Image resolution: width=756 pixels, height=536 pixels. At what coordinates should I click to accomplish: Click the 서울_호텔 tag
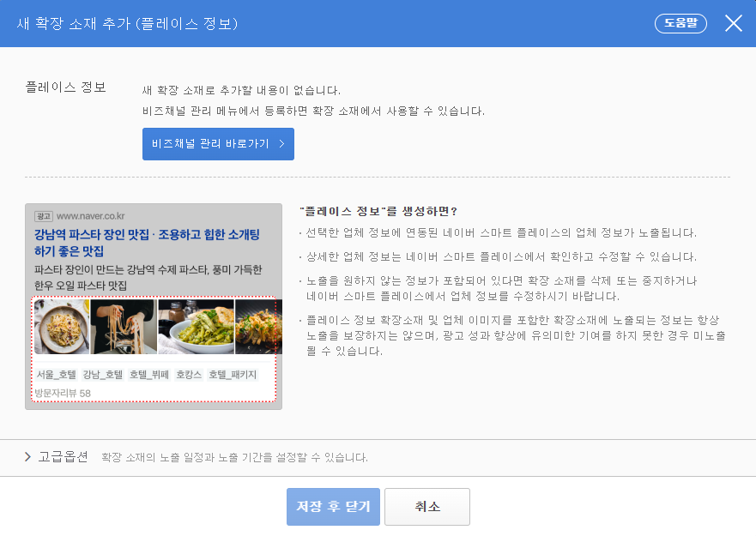pos(57,375)
